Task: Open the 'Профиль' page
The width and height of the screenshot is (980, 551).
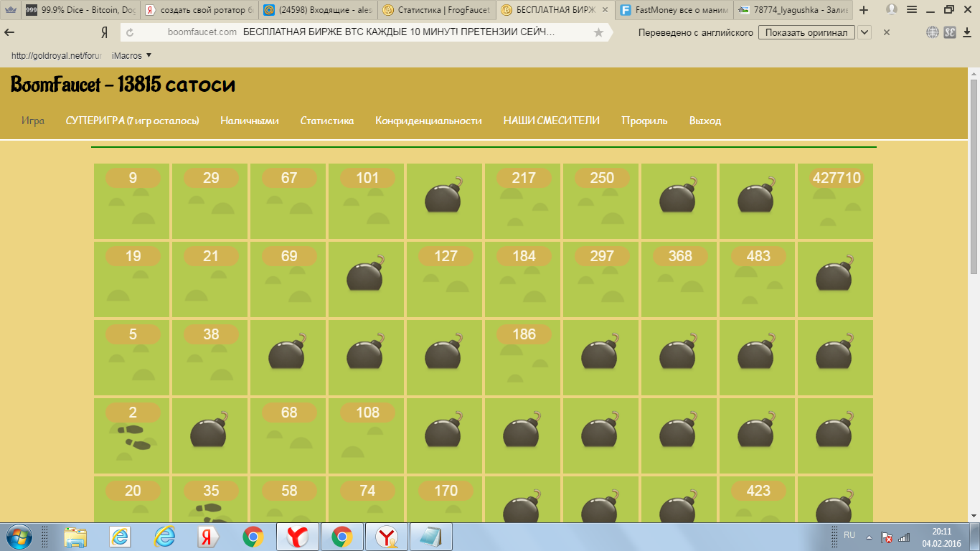Action: [x=644, y=121]
